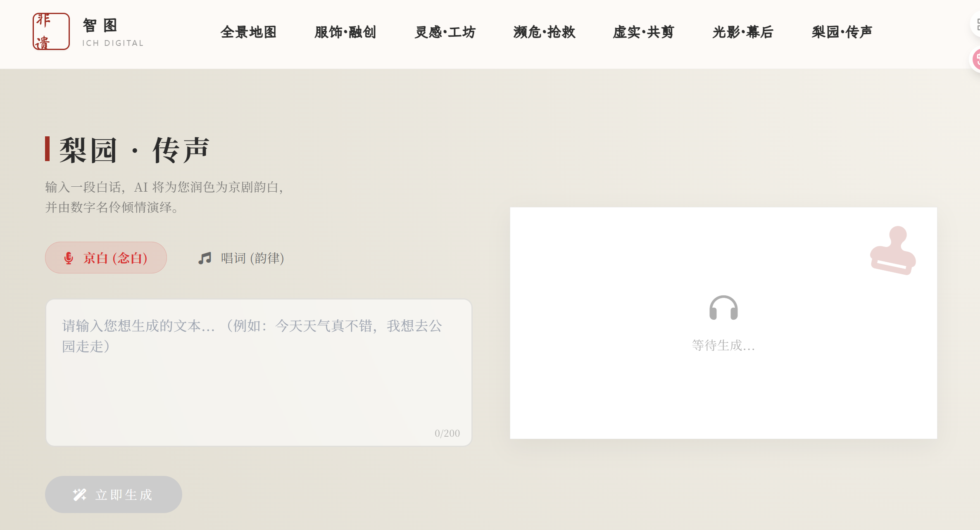Go to the 光影·幕后 page
The width and height of the screenshot is (980, 530).
742,32
